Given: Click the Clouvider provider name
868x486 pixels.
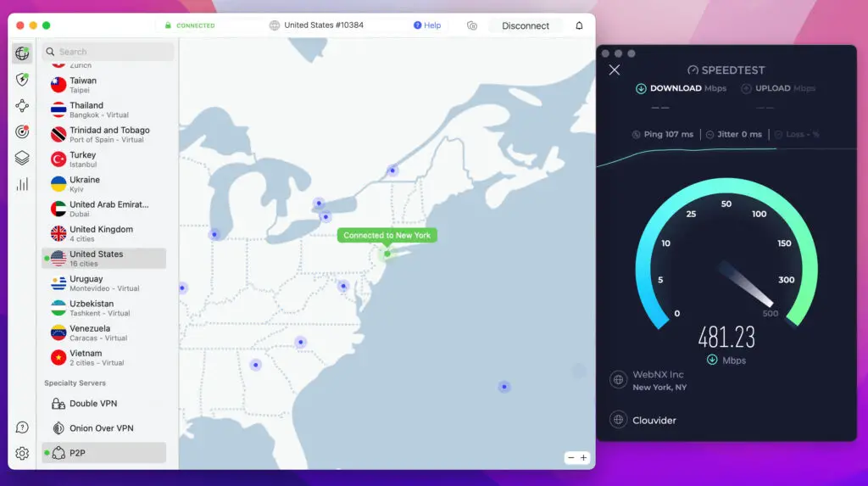Looking at the screenshot, I should (654, 420).
